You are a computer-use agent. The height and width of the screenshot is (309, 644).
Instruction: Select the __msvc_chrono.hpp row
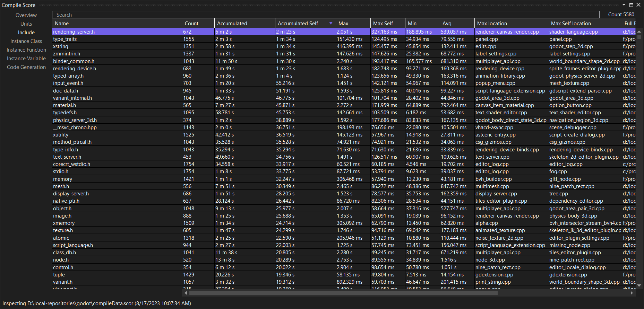[x=344, y=127]
